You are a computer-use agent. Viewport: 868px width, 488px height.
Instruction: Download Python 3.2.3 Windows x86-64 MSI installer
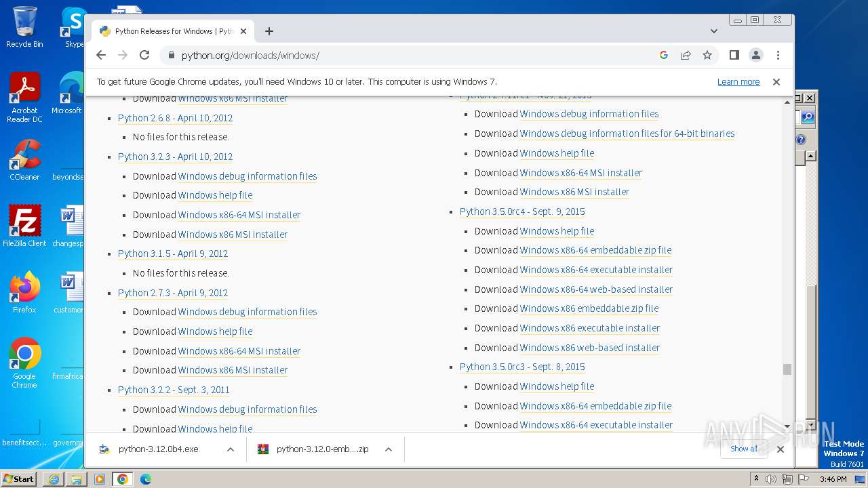(x=239, y=215)
